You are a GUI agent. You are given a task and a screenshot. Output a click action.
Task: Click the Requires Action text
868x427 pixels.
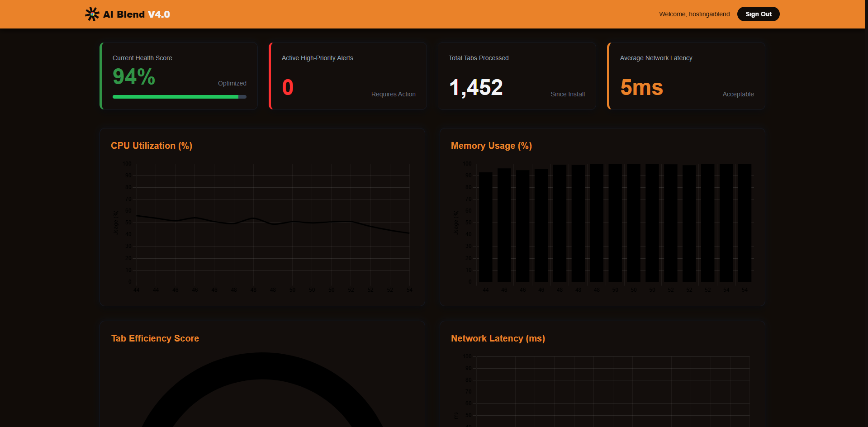[393, 94]
